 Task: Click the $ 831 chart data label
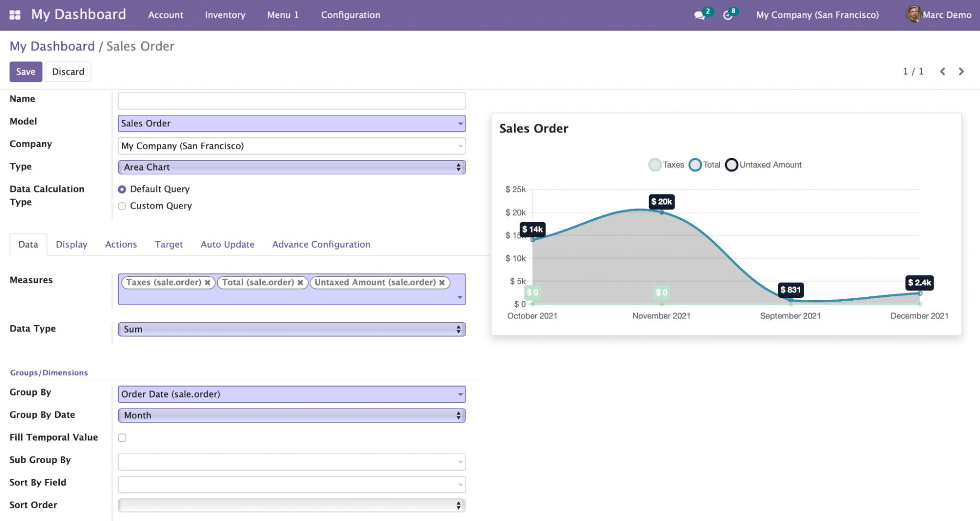click(790, 290)
